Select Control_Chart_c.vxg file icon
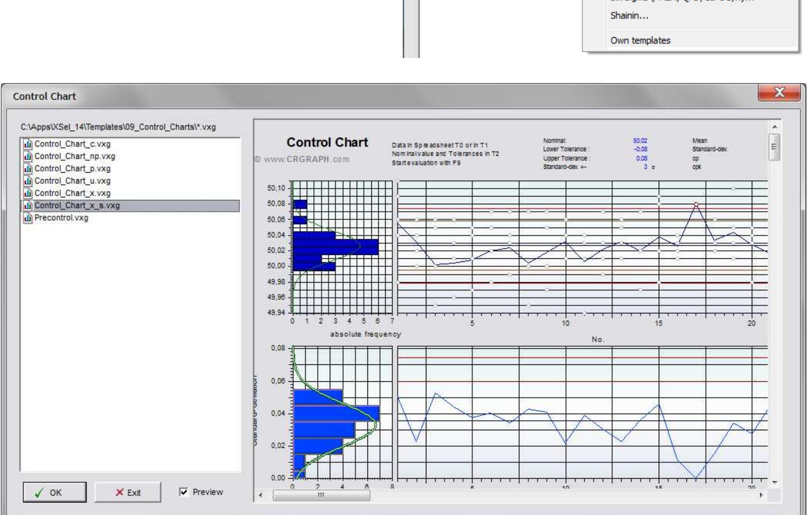 click(x=28, y=144)
